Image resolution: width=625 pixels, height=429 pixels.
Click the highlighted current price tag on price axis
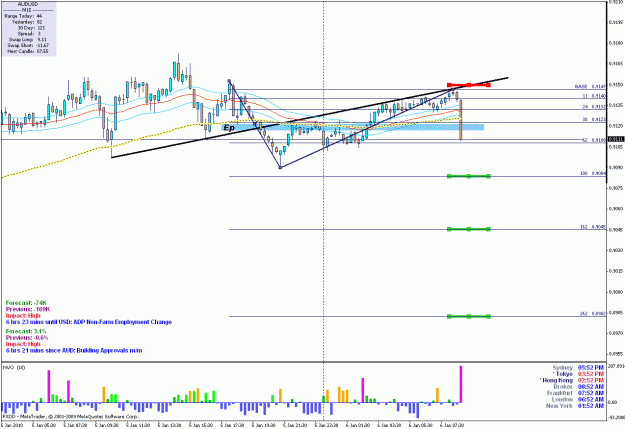[x=616, y=139]
